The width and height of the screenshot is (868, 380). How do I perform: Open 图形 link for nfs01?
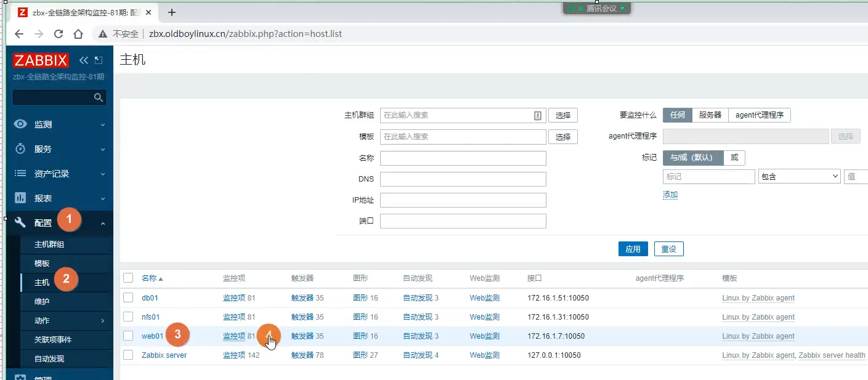(x=360, y=317)
